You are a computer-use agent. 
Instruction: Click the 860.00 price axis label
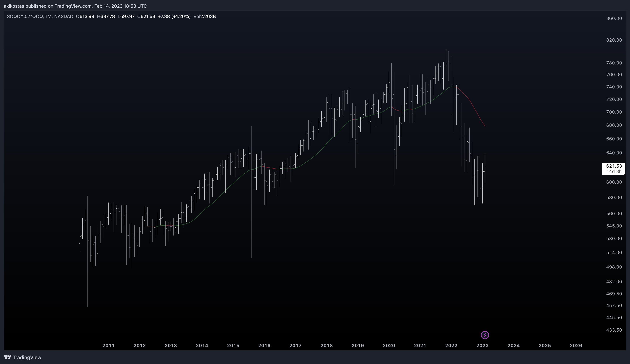614,18
